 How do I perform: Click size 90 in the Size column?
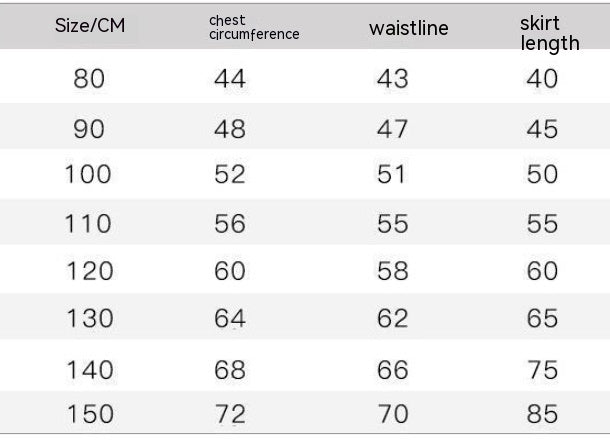click(x=88, y=128)
